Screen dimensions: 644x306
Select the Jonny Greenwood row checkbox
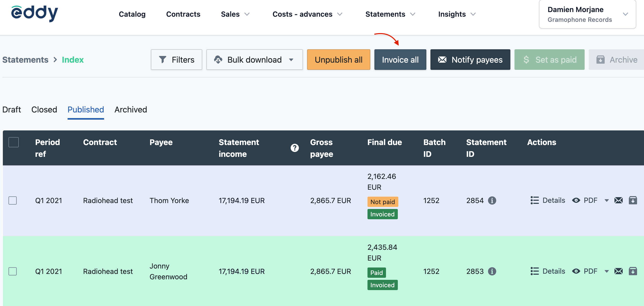(13, 271)
